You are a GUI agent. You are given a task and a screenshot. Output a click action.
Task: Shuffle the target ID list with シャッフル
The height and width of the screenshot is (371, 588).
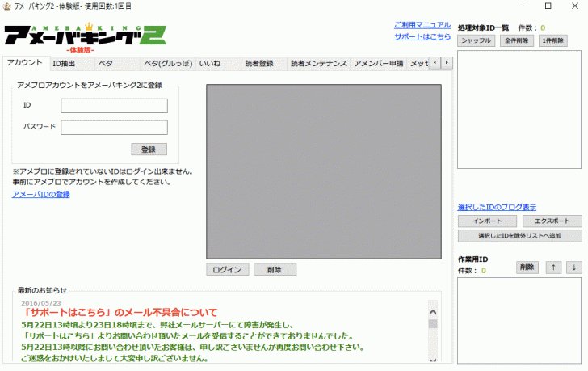click(475, 40)
